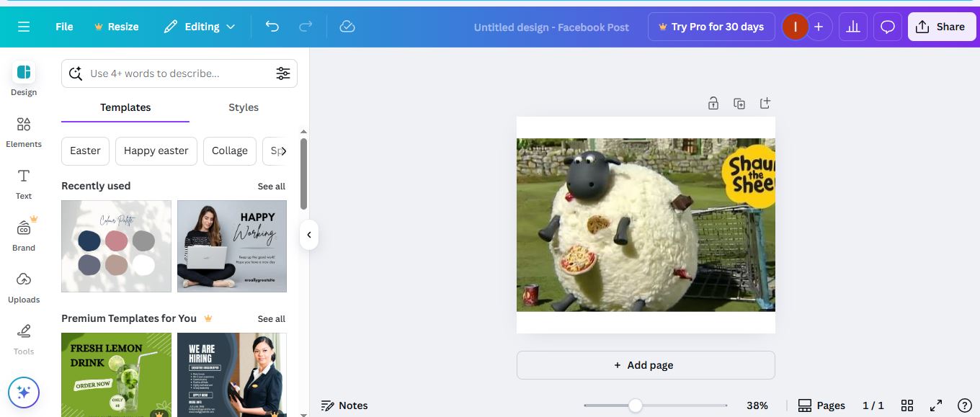Open the Resize option

[x=116, y=27]
